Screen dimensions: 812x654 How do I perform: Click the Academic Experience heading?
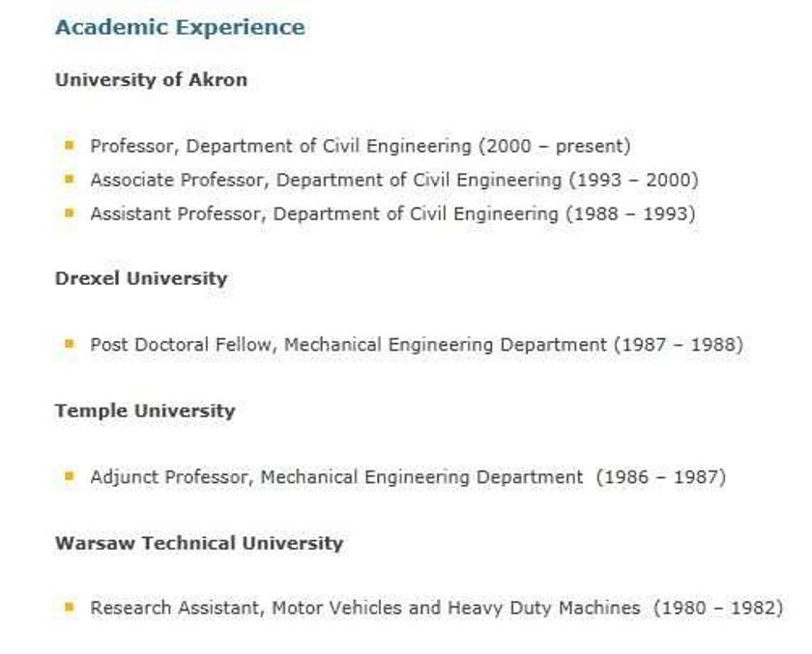(x=180, y=27)
